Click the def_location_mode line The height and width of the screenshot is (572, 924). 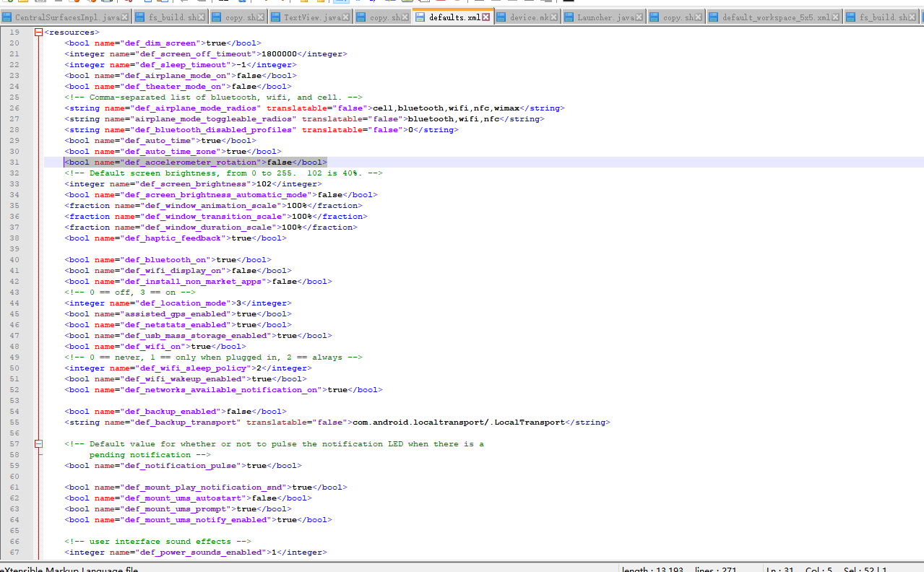178,303
